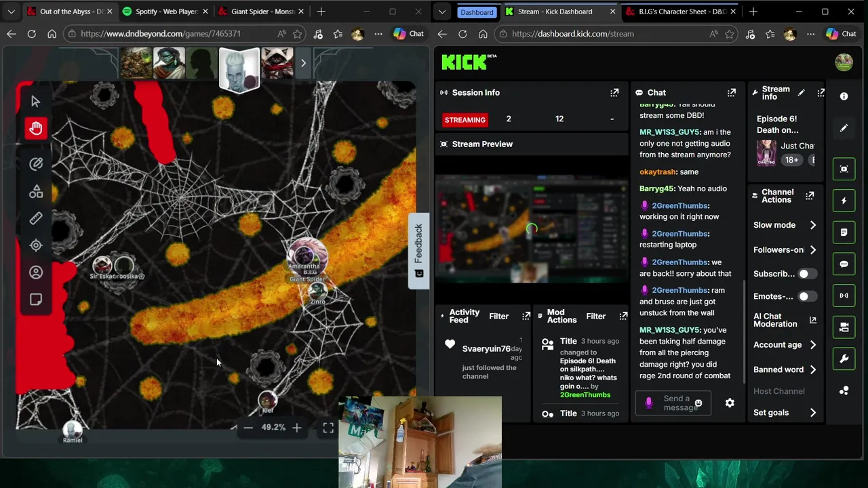Open Kick profile avatar menu

(844, 62)
